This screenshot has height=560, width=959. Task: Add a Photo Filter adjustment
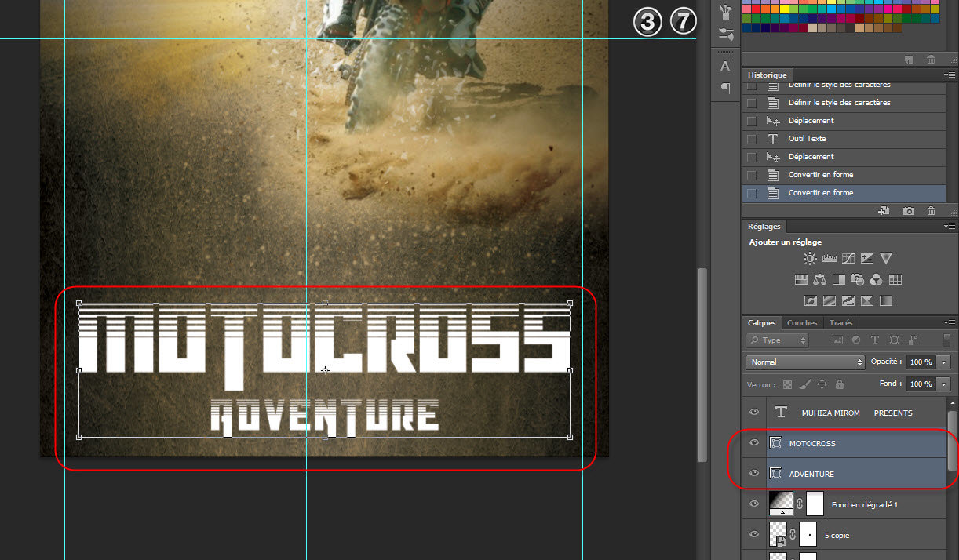click(x=858, y=280)
